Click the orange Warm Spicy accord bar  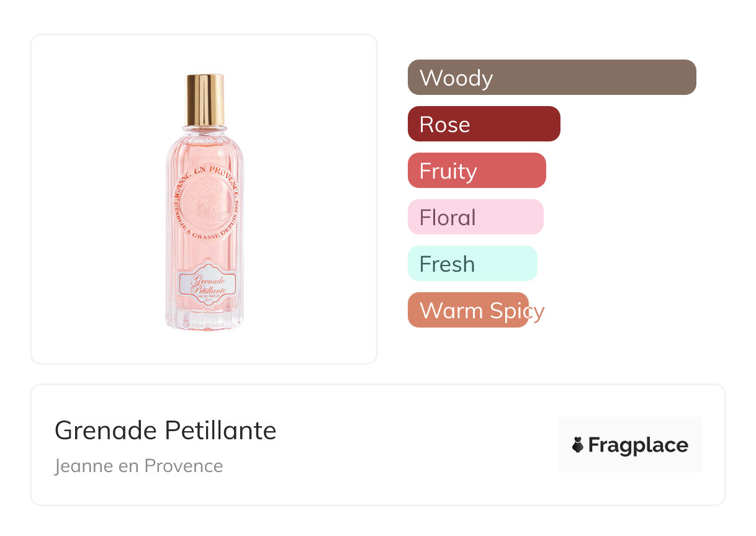468,310
